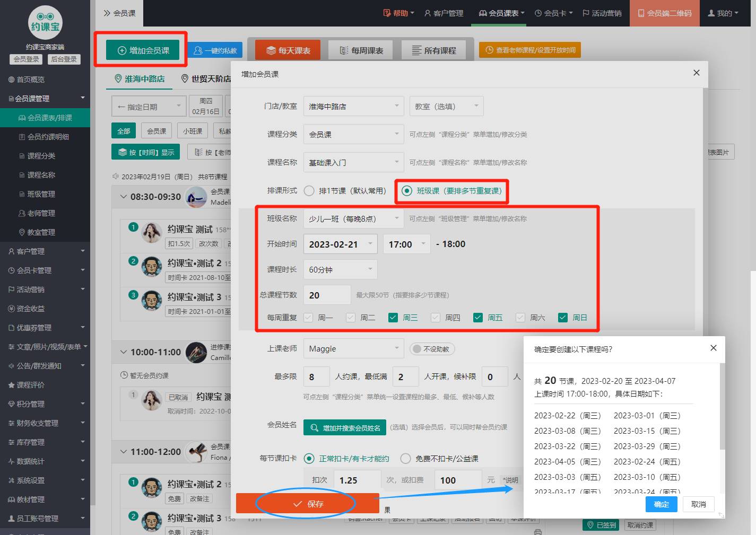
Task: Click the 约课宝 logo icon
Action: pos(45,22)
